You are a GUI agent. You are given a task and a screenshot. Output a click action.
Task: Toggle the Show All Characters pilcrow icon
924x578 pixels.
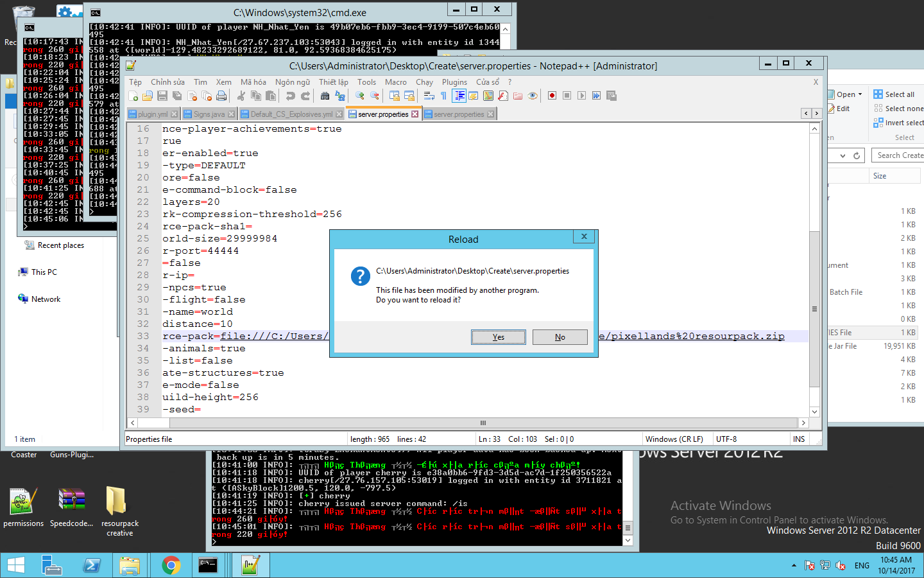(443, 96)
